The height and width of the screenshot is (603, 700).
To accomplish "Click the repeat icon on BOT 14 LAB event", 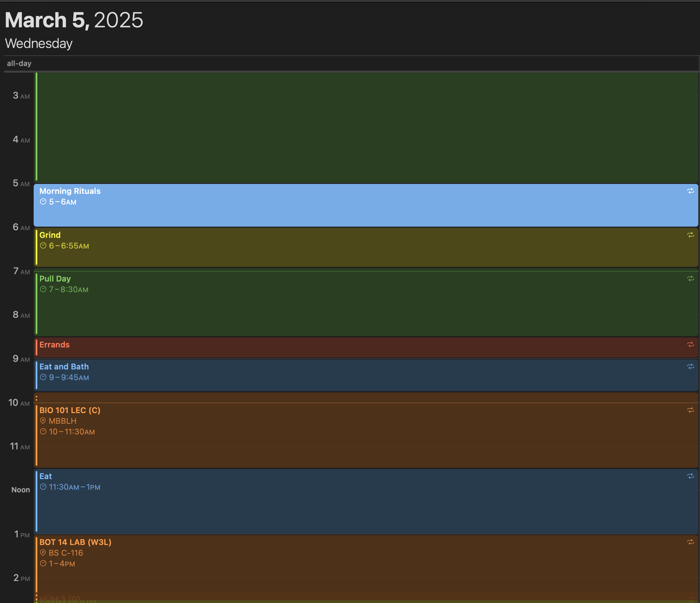I will pyautogui.click(x=690, y=542).
